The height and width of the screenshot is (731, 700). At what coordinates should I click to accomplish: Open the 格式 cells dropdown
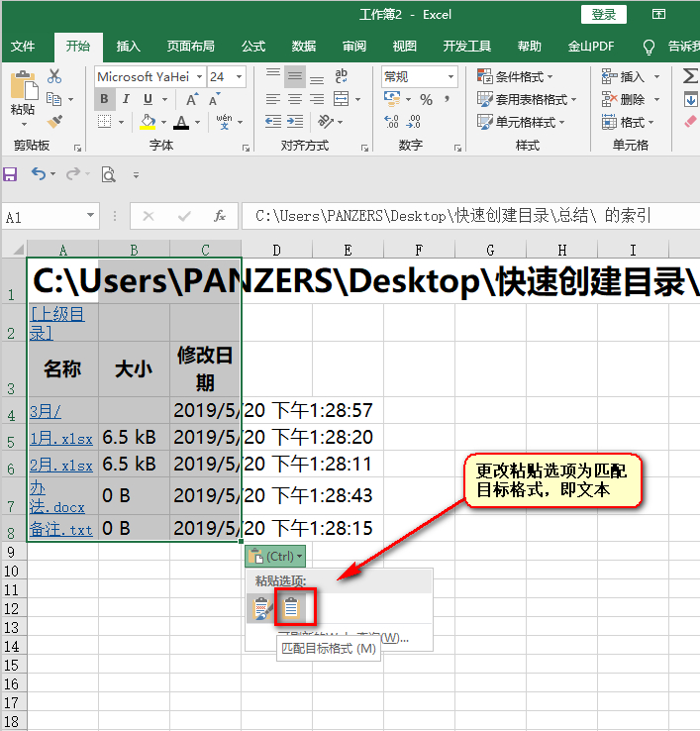(651, 122)
